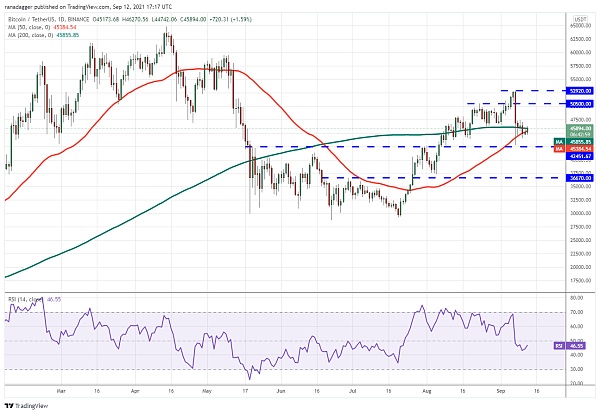This screenshot has width=600, height=414.
Task: Click the 52920.00 blue price label
Action: (580, 91)
